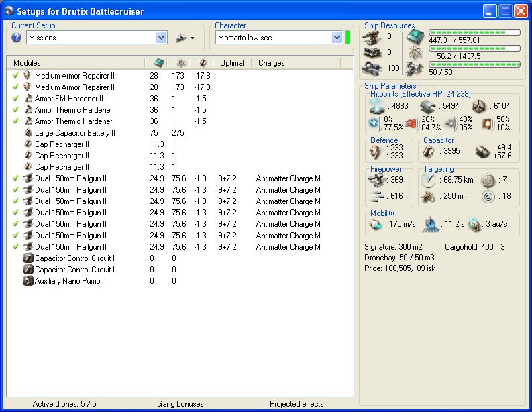Open the Current Setup dropdown showing Missions

(x=161, y=38)
